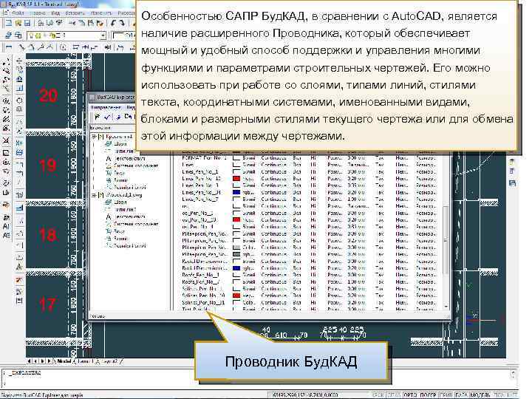Viewport: 532px width, 399px height.
Task: Click the New drawing icon in top toolbar
Action: 9,23
